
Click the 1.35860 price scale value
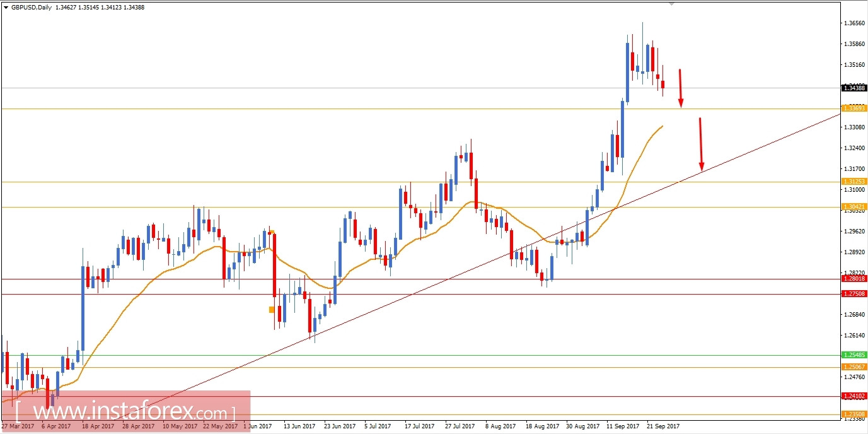[x=854, y=44]
